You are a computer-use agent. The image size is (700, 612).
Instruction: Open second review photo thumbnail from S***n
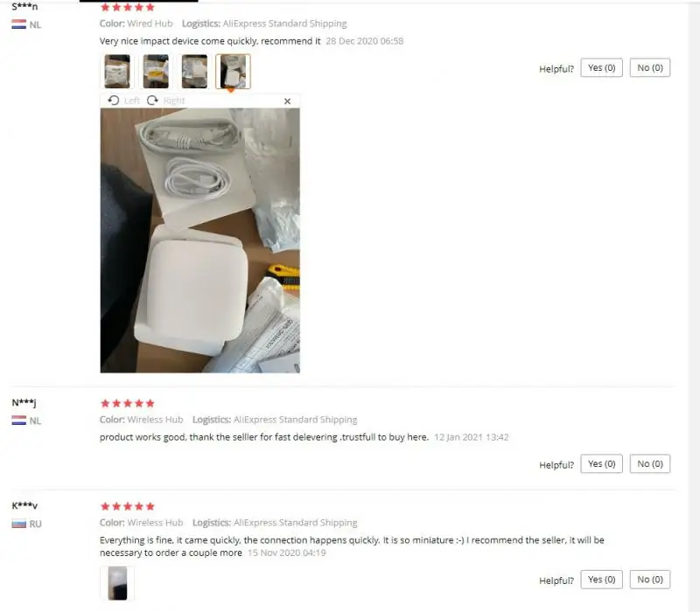click(156, 72)
